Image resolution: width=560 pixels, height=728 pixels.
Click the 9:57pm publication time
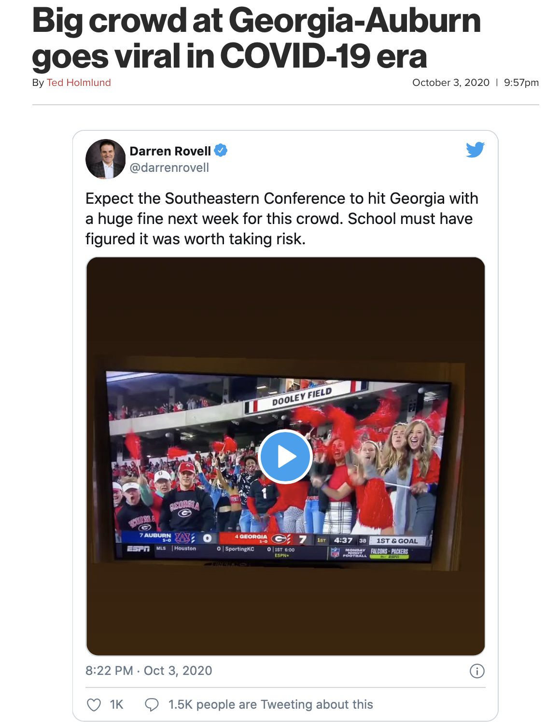pyautogui.click(x=521, y=83)
